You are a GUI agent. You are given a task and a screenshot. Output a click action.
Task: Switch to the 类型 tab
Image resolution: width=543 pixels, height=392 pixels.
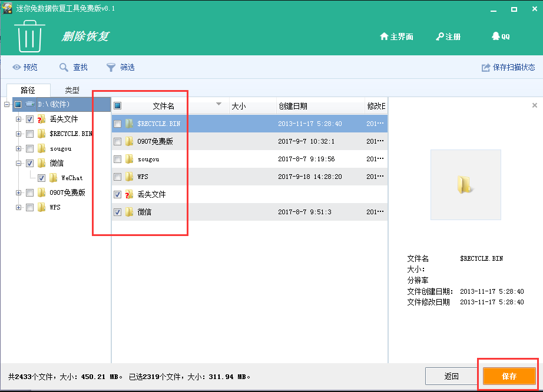[x=72, y=90]
